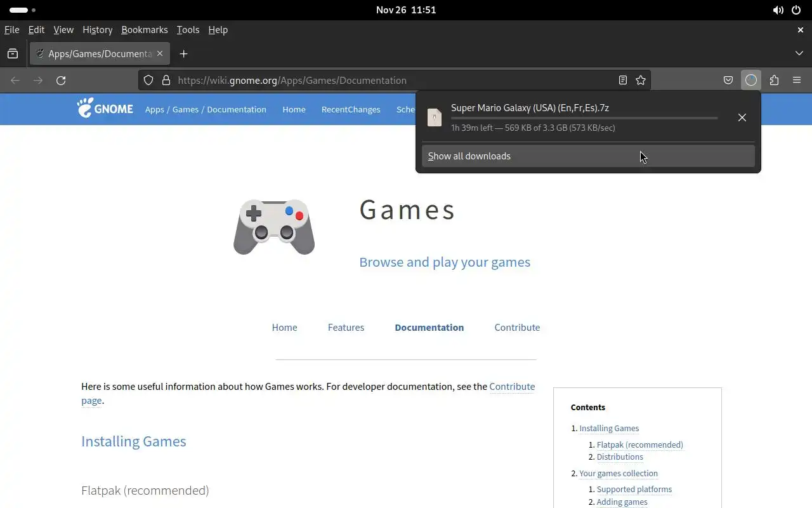Focus the URL address bar
This screenshot has width=812, height=508.
393,81
